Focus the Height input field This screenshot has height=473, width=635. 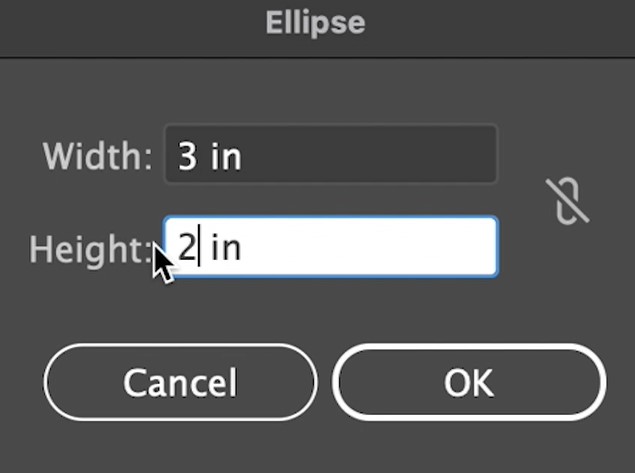tap(331, 247)
